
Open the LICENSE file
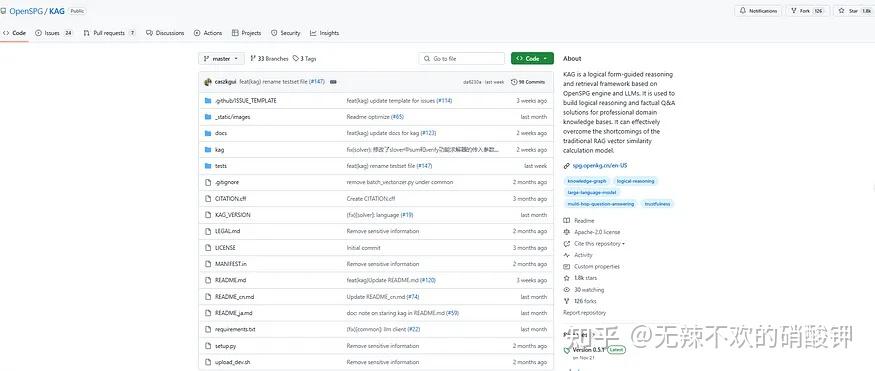click(225, 248)
